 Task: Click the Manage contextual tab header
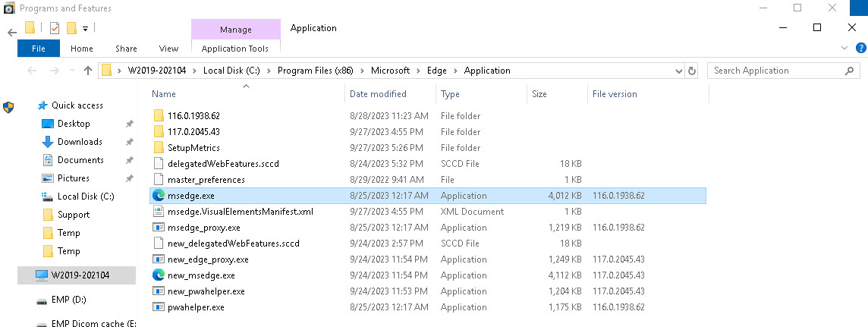coord(236,30)
